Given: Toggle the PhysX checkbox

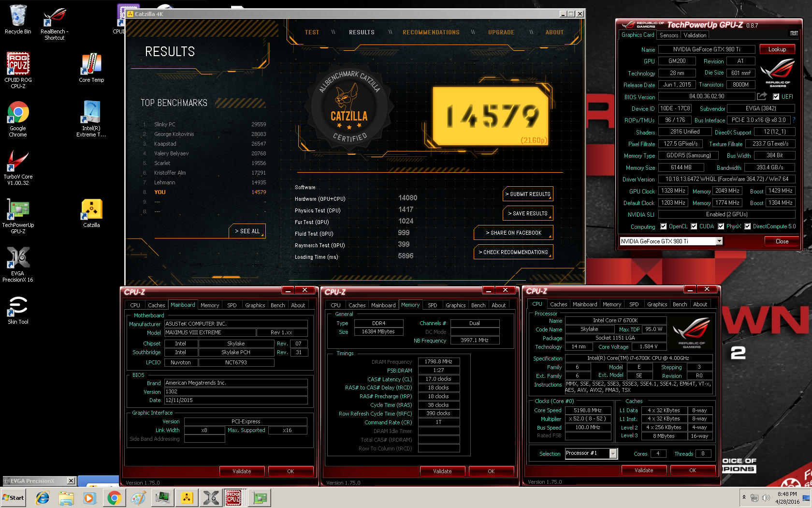Looking at the screenshot, I should [x=721, y=226].
